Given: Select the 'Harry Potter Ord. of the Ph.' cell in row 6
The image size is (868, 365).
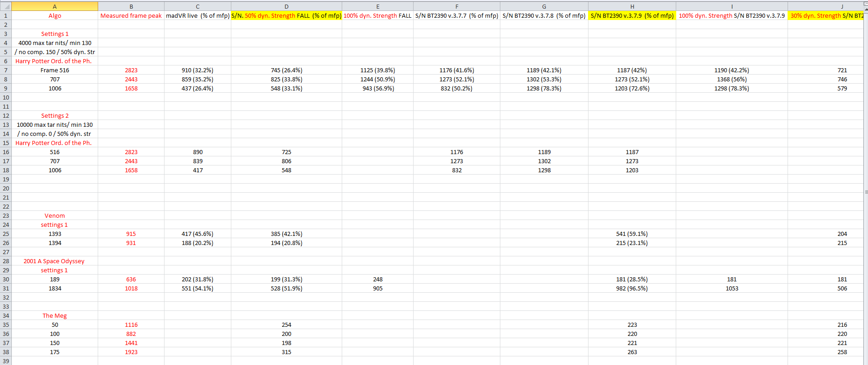Looking at the screenshot, I should point(55,61).
